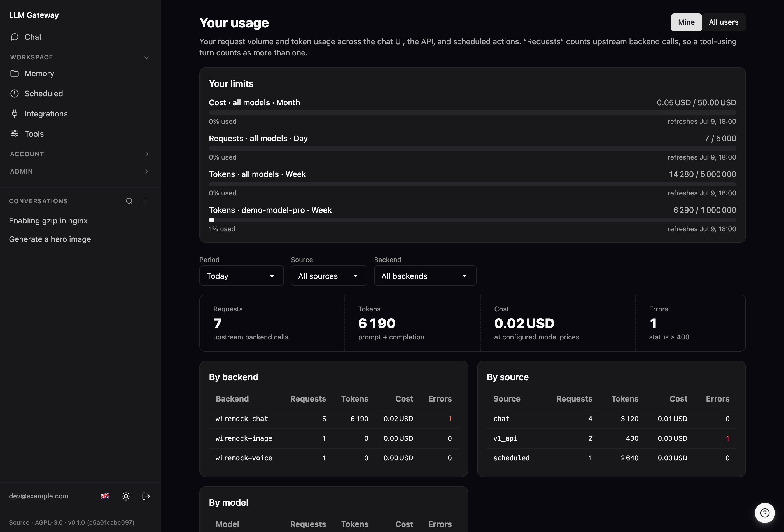Click the Tools sliders icon

pyautogui.click(x=15, y=134)
